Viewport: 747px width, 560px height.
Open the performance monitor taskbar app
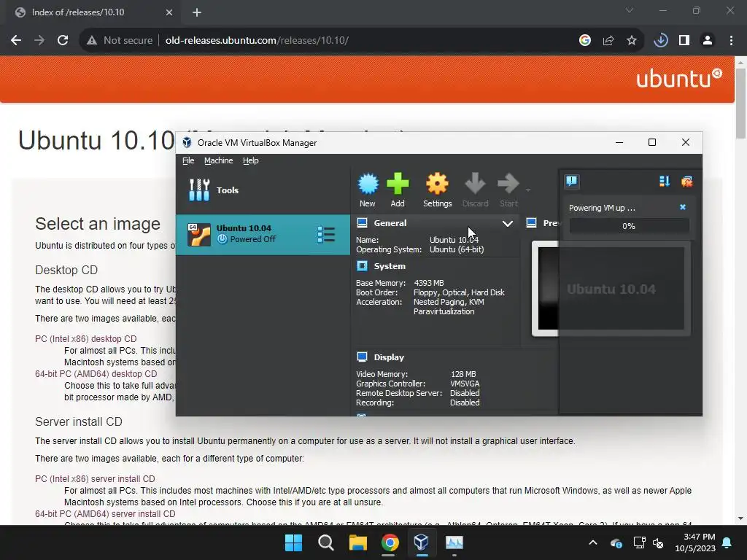[x=454, y=542]
